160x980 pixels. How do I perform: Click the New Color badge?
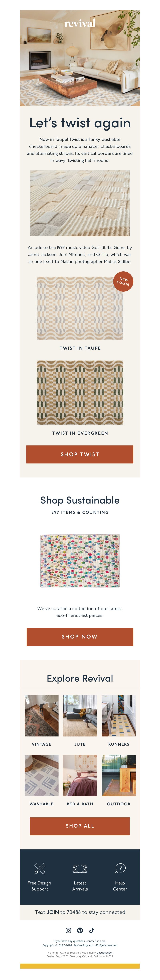coord(123,282)
